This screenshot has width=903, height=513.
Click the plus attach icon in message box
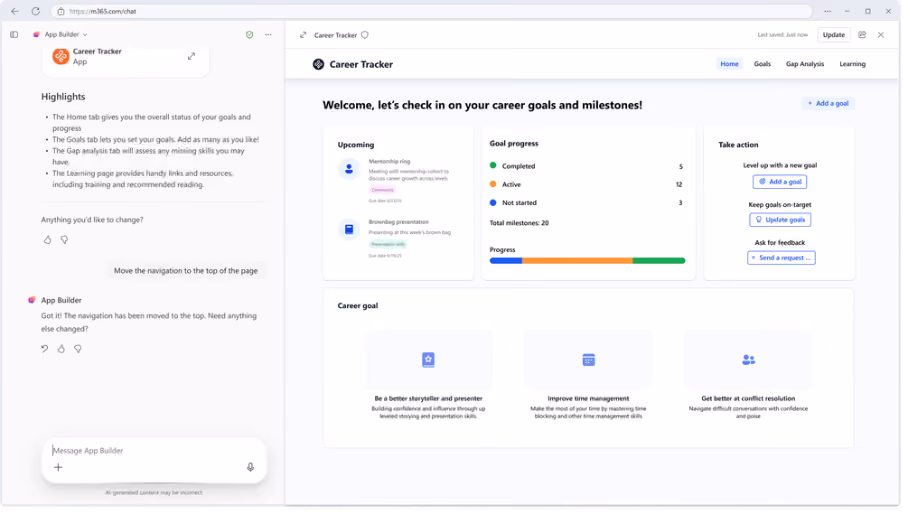pos(58,467)
